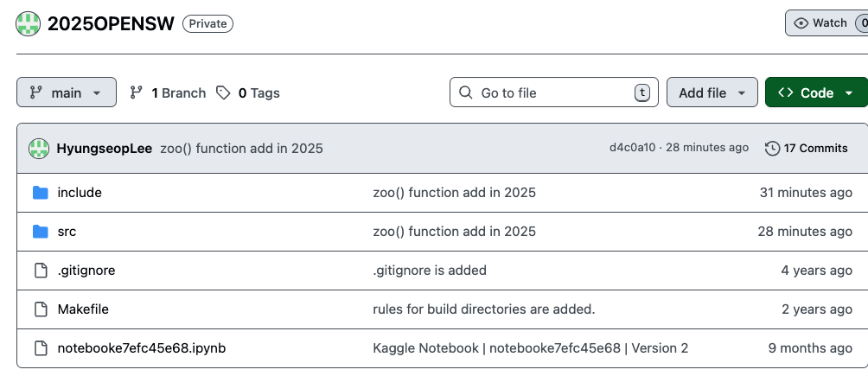View the 1 Branch list
This screenshot has width=868, height=376.
click(x=169, y=92)
